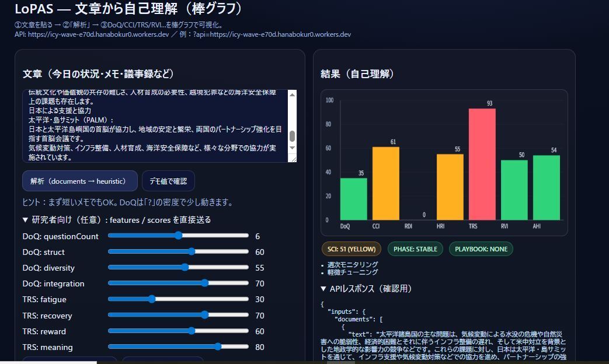
Task: Click the 解析 (documents → heuristic) button
Action: [x=79, y=181]
